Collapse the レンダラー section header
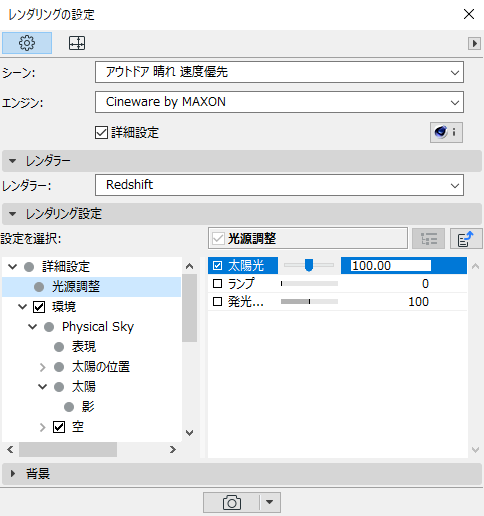Screen dimensions: 484x516 pyautogui.click(x=242, y=161)
